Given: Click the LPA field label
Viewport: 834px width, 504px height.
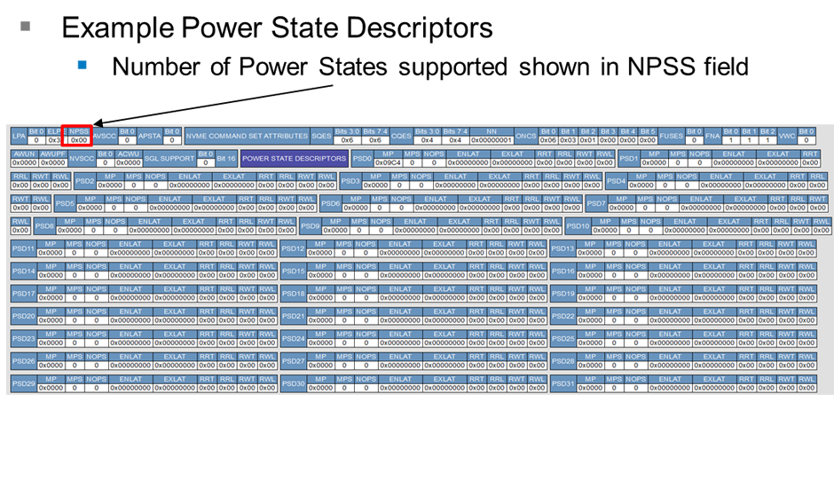Looking at the screenshot, I should [19, 136].
